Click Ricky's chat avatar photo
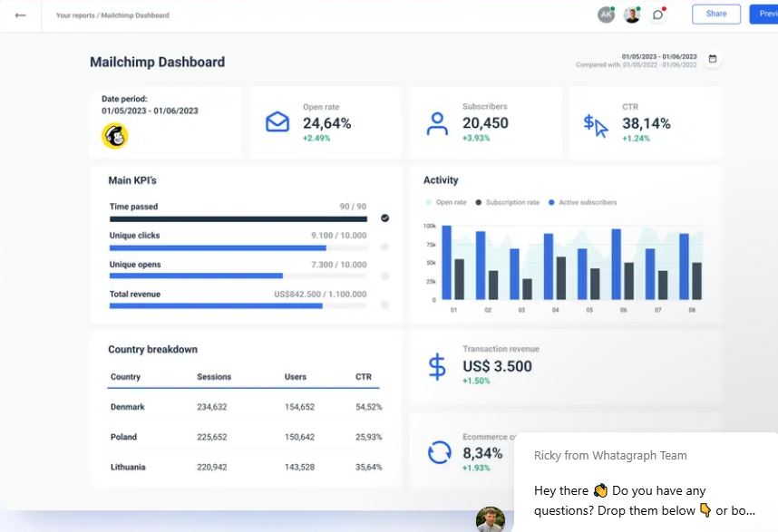This screenshot has width=778, height=532. (x=491, y=519)
